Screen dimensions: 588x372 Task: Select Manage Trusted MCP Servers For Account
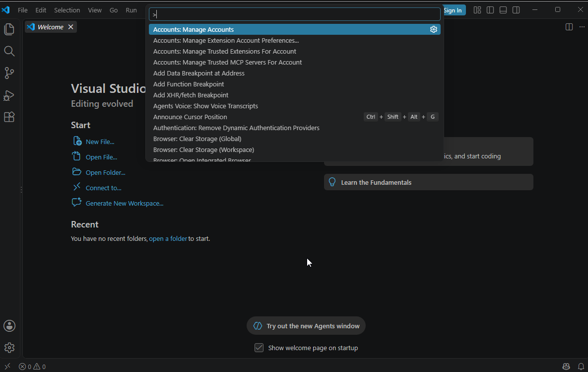(x=295, y=62)
